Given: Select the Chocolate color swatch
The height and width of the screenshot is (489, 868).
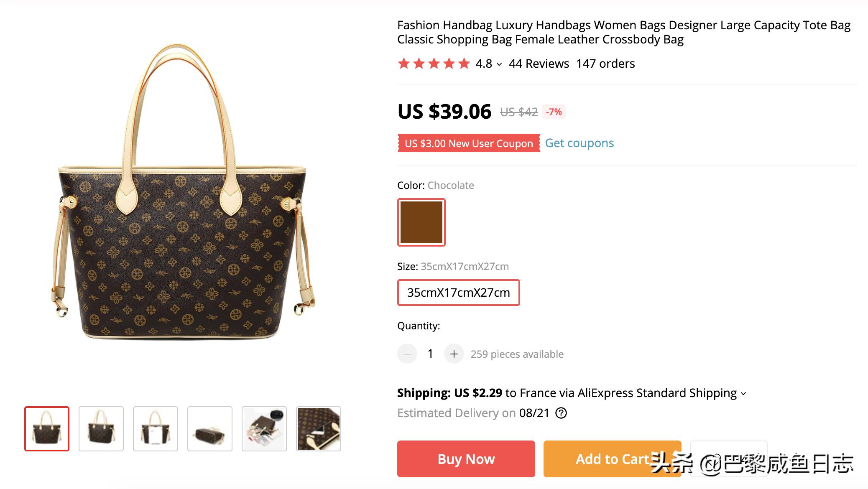Looking at the screenshot, I should pos(421,222).
